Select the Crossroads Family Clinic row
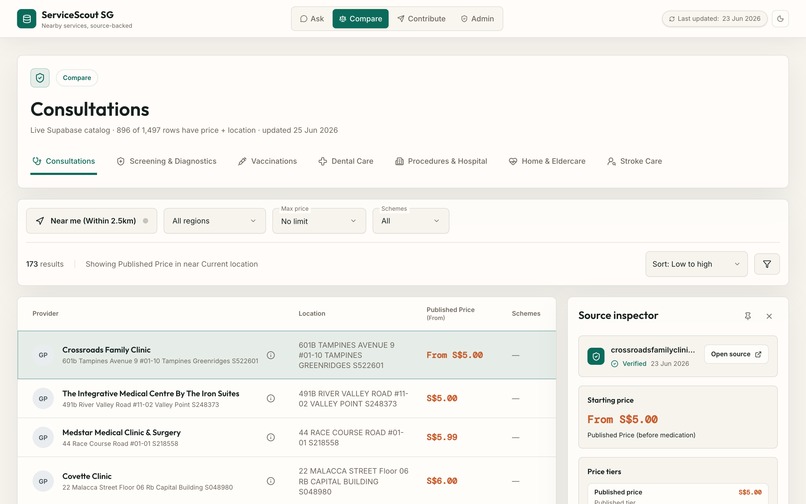 coord(287,355)
